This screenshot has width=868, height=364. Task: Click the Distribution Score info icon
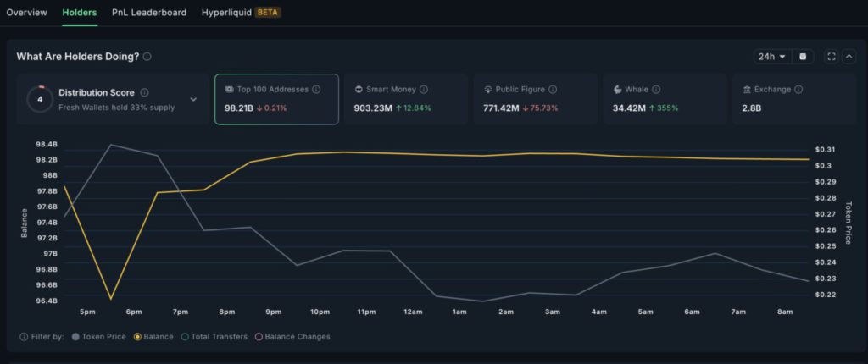[144, 92]
